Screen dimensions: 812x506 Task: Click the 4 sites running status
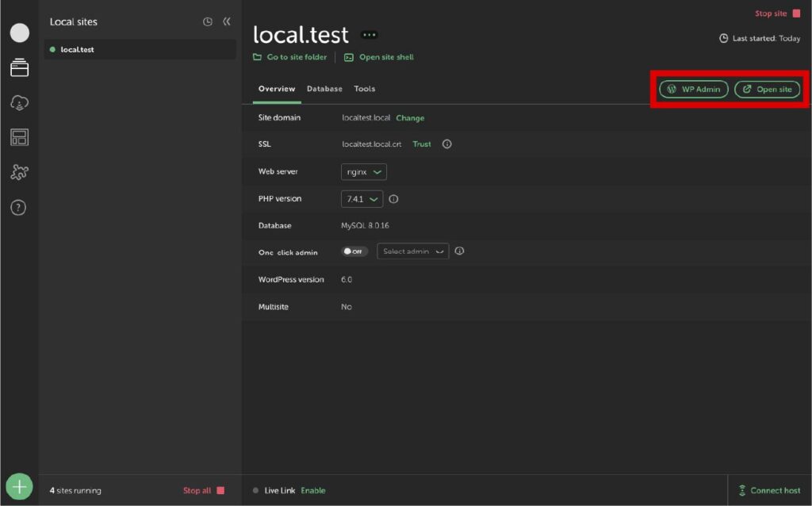coord(75,490)
